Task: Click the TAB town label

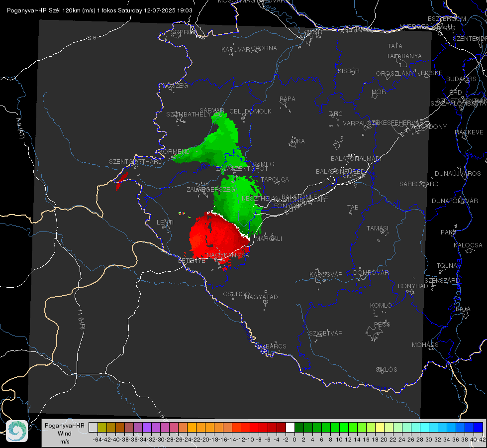Action: click(353, 208)
